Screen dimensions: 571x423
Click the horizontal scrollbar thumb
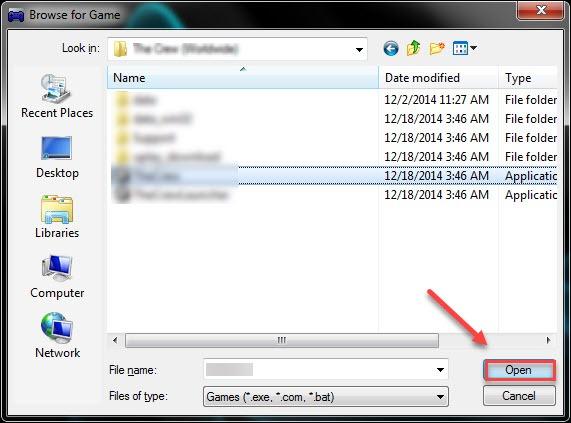(282, 340)
